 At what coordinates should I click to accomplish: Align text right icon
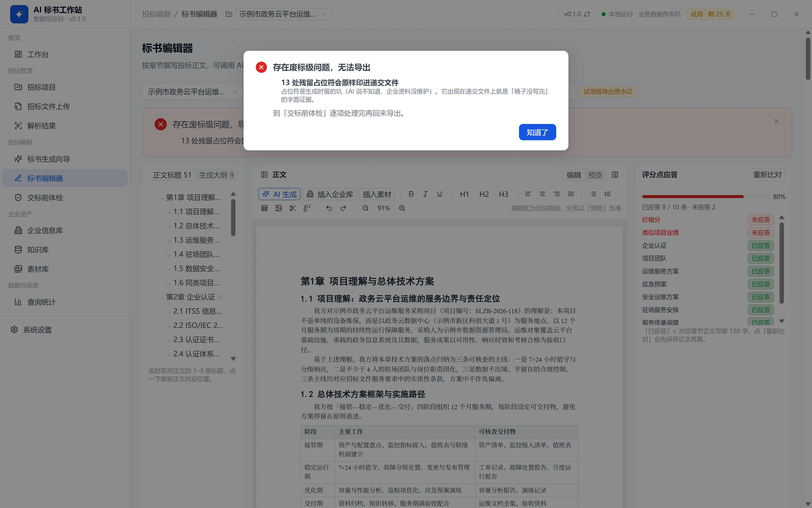(557, 194)
